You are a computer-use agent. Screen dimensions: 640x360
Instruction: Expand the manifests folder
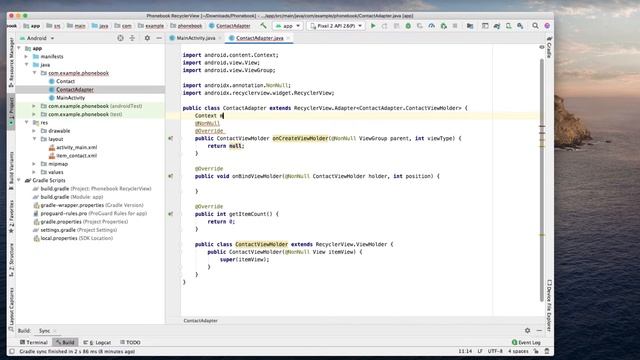tap(27, 57)
